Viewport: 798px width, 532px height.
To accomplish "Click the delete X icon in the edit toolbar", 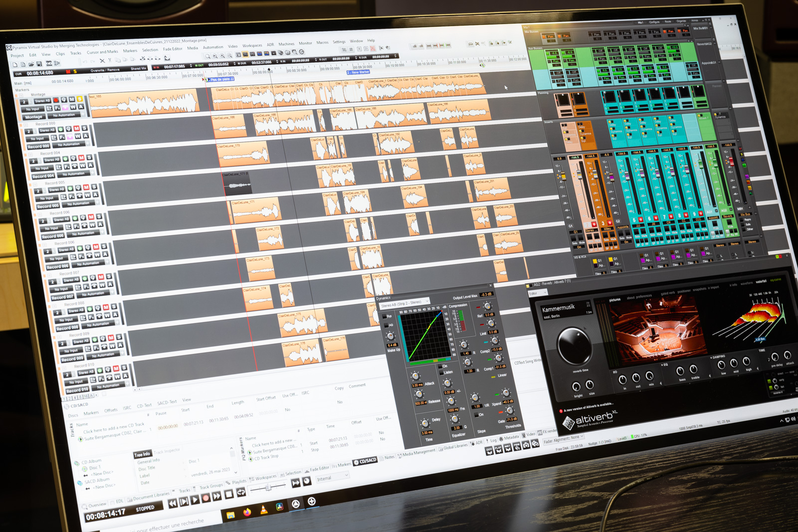I will tap(102, 61).
